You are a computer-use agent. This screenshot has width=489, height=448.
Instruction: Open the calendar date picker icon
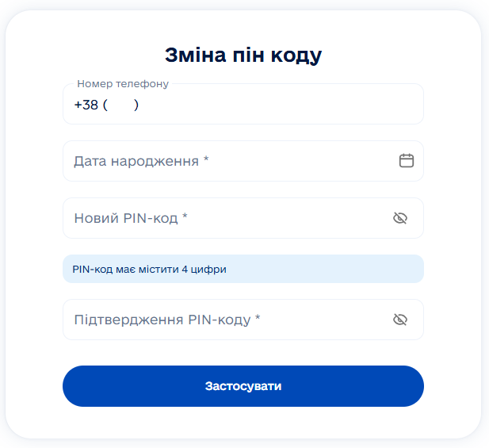(407, 161)
